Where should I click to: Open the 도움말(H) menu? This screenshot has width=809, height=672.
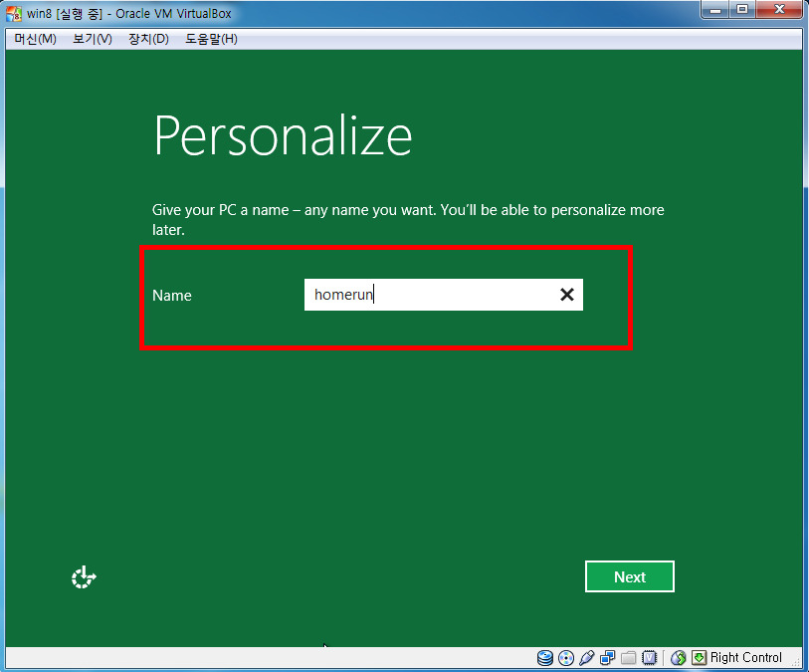(211, 39)
